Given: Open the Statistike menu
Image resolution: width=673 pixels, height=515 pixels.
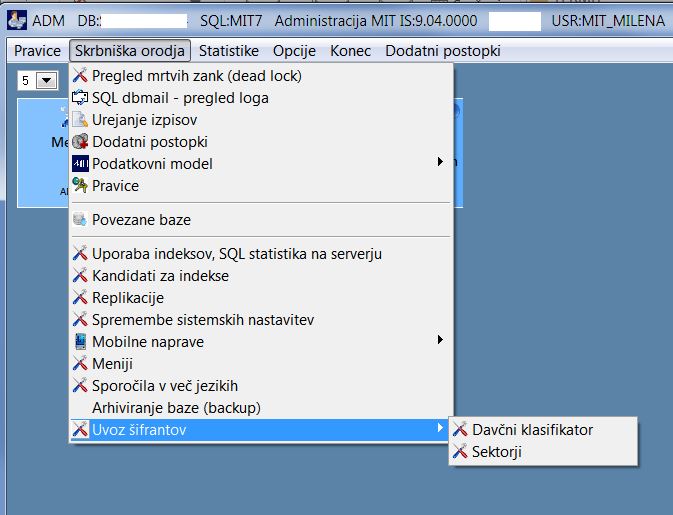Looking at the screenshot, I should 229,51.
